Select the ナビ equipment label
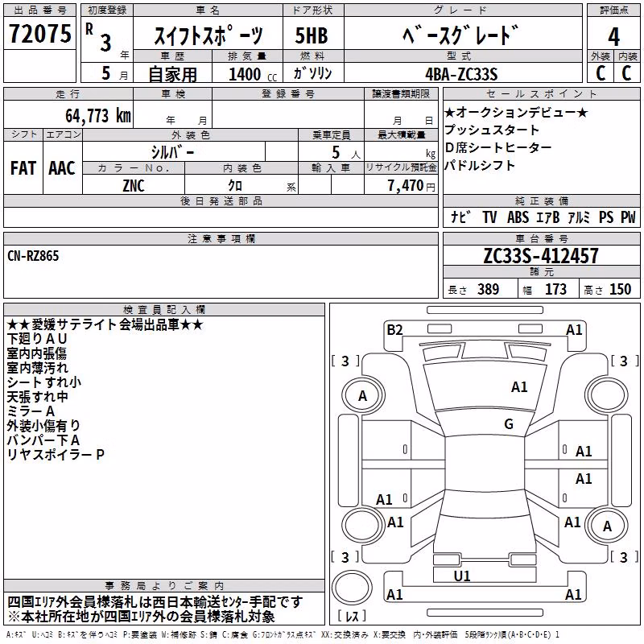Viewport: 644px width, 644px height. click(x=460, y=217)
